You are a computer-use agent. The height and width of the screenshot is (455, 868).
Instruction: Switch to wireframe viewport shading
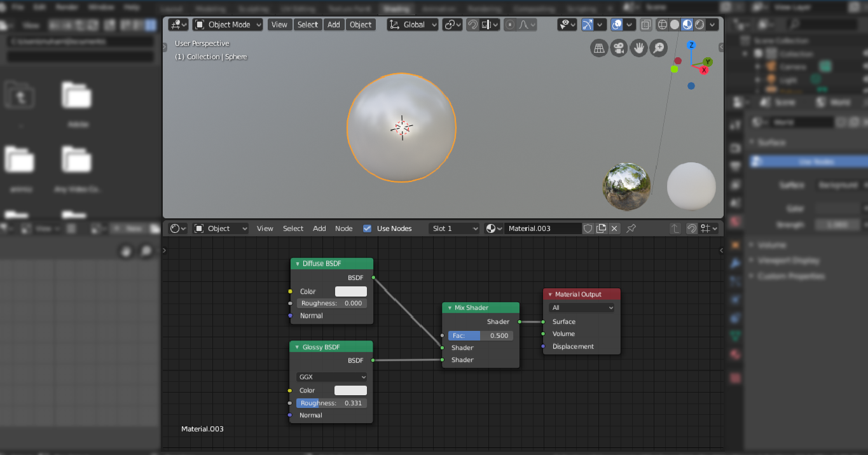click(662, 25)
